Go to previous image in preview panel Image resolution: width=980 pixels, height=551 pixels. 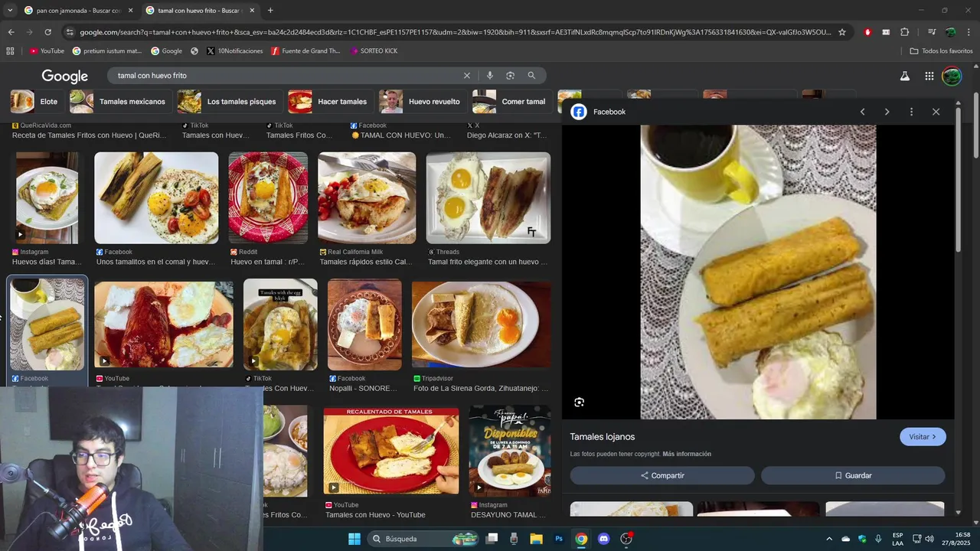(x=862, y=112)
